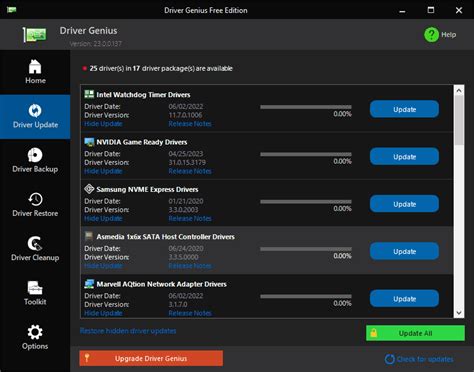This screenshot has width=474, height=372.
Task: Click the green Update All button
Action: [x=415, y=333]
